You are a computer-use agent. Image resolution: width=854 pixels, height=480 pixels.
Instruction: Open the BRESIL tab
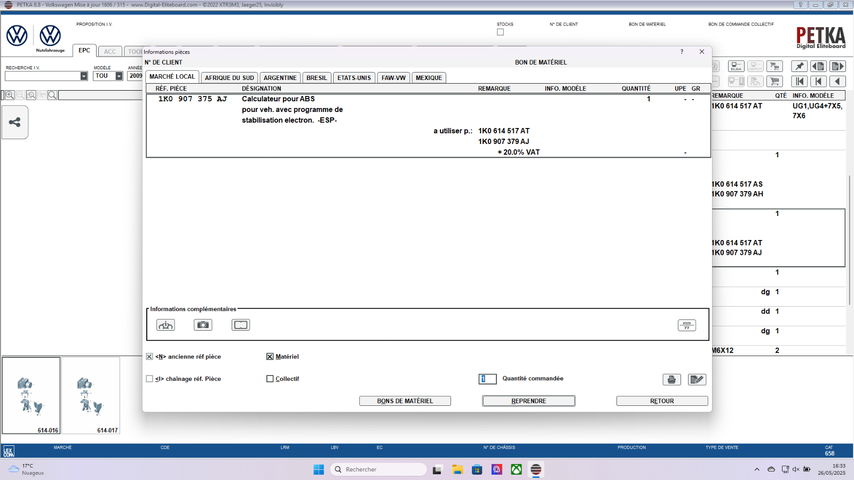(x=316, y=77)
